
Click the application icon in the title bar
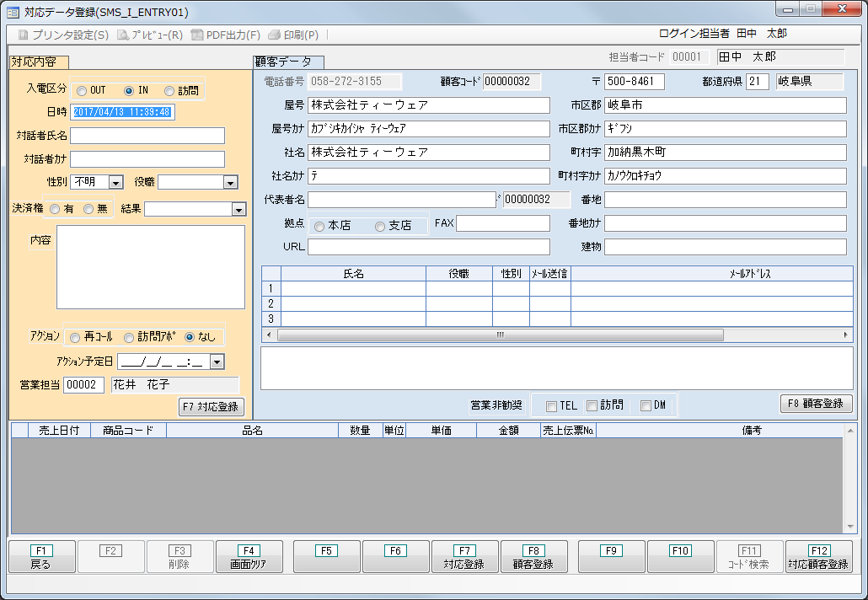pyautogui.click(x=13, y=12)
